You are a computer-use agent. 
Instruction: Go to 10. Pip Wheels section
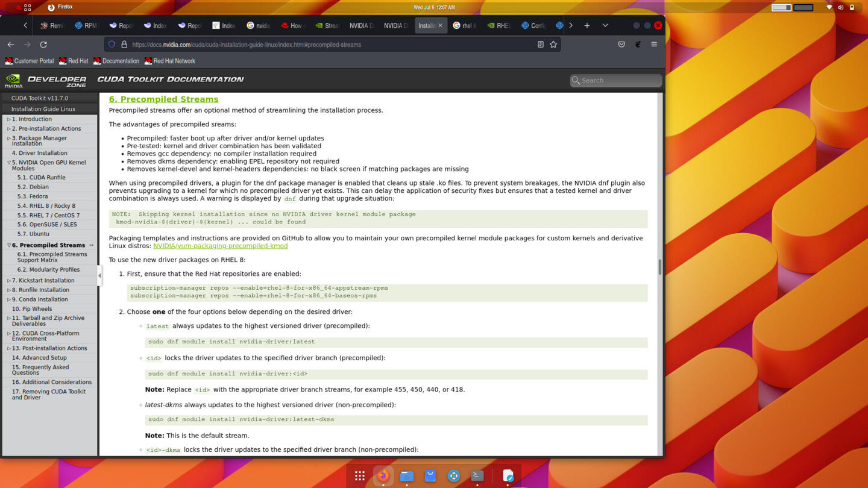coord(32,308)
